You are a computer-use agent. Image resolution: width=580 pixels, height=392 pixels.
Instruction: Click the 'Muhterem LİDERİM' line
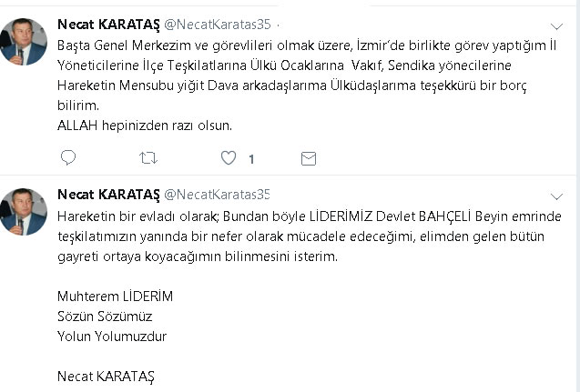115,297
